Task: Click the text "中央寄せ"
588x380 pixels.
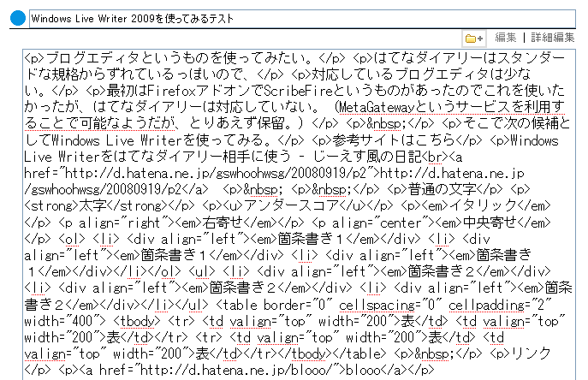Action: click(x=490, y=223)
